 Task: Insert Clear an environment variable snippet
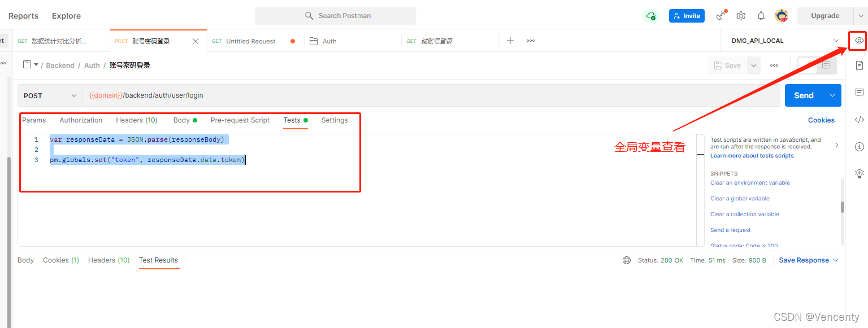pos(750,183)
